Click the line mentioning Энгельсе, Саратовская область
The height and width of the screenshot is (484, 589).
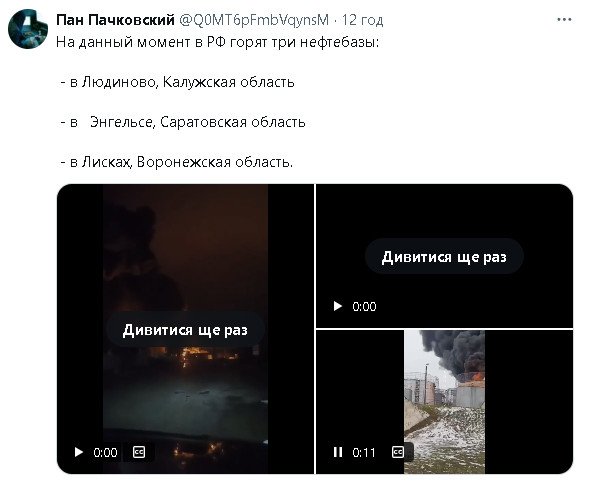(183, 122)
